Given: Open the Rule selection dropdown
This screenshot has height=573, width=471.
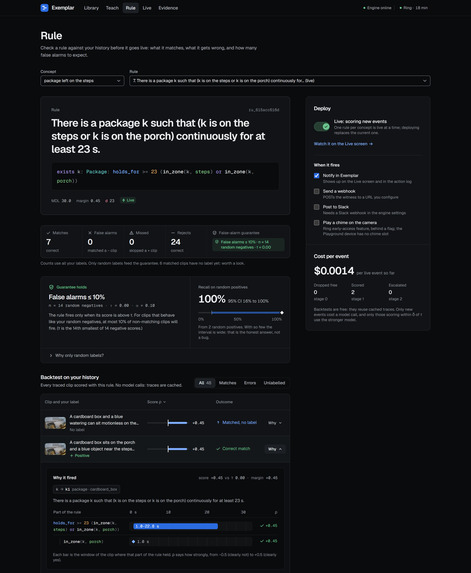Looking at the screenshot, I should pos(280,81).
